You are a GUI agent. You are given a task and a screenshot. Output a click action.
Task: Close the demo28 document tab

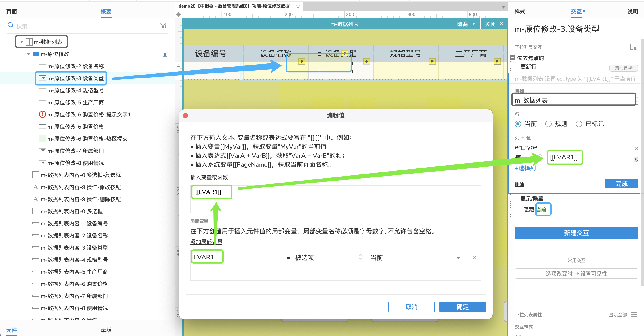tap(298, 7)
